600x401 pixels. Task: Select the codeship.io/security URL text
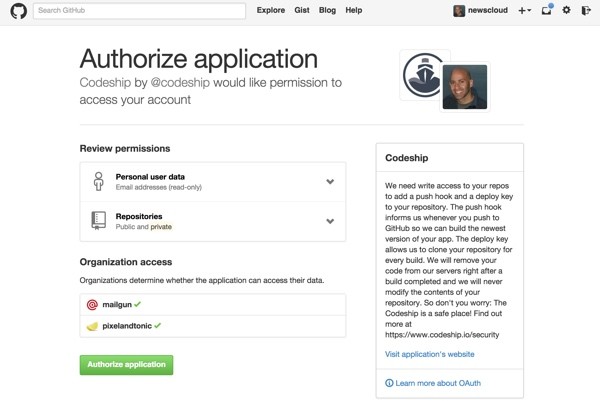(x=442, y=335)
